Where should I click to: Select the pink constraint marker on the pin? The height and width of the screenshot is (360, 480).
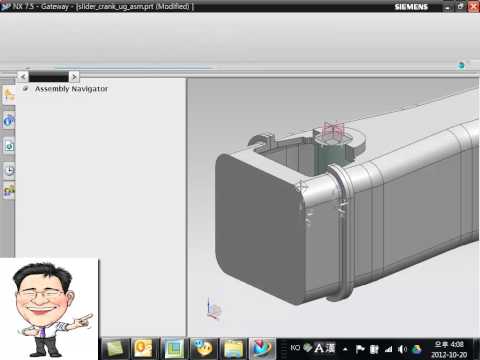pos(334,130)
